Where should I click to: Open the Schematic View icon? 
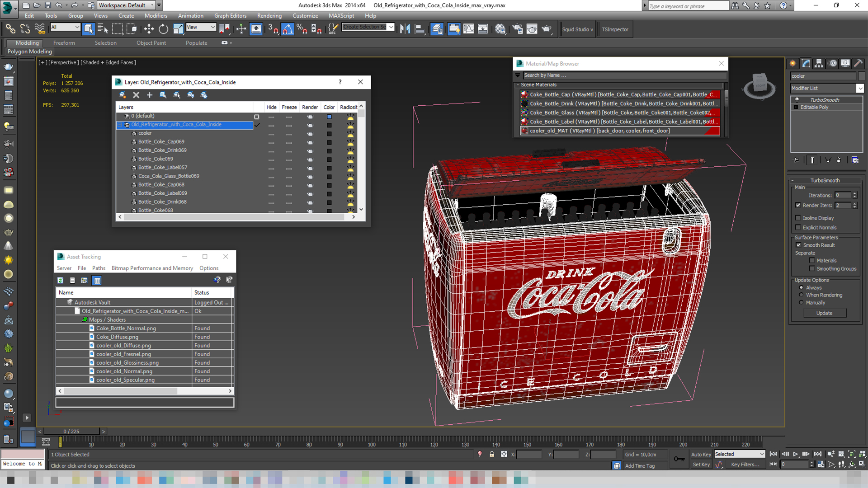483,29
